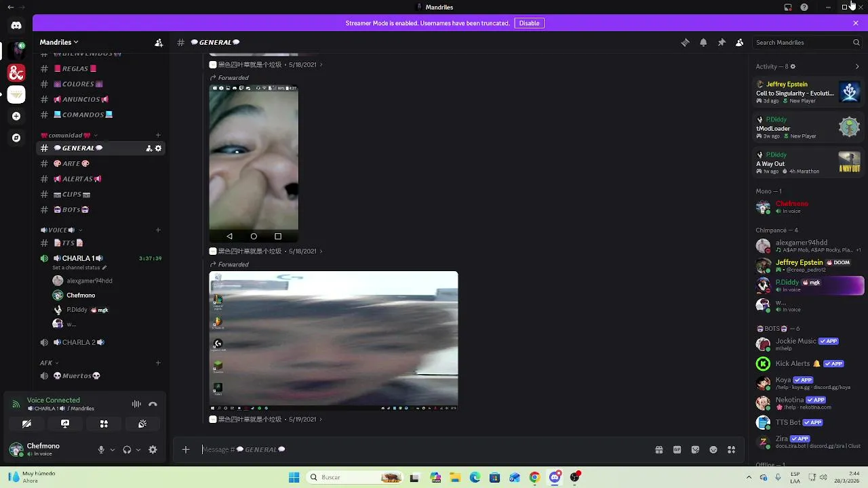Image resolution: width=868 pixels, height=488 pixels.
Task: Share your screen button
Action: pyautogui.click(x=65, y=424)
